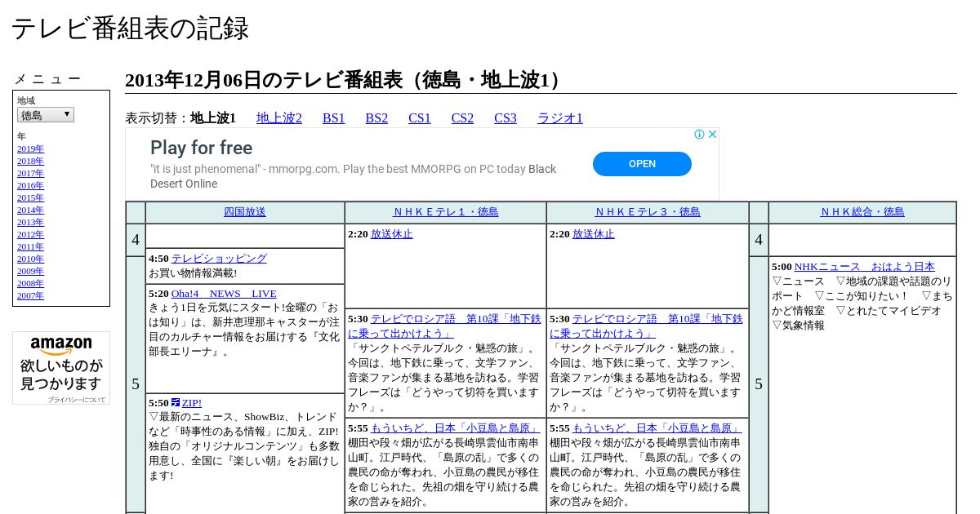The height and width of the screenshot is (514, 980).
Task: Switch to ラジオ1 listings
Action: point(560,118)
